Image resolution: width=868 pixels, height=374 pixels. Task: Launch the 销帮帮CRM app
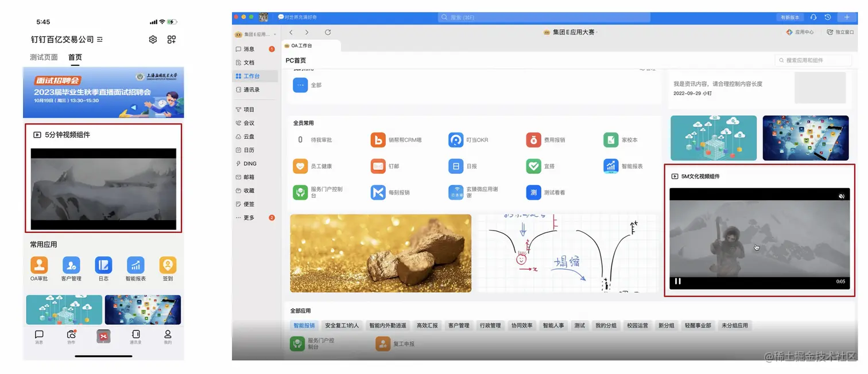coord(396,140)
